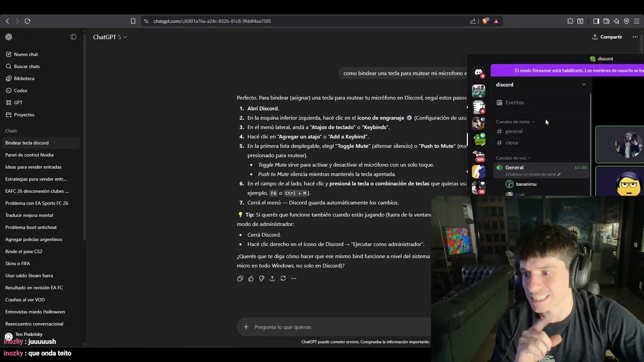Open the Brave VPN shield icon

(626, 21)
